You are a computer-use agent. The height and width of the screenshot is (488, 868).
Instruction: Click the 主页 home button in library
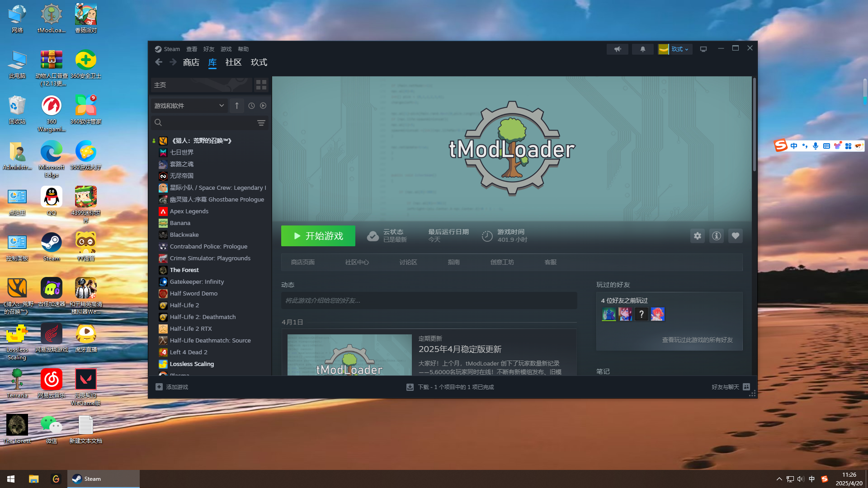point(201,85)
